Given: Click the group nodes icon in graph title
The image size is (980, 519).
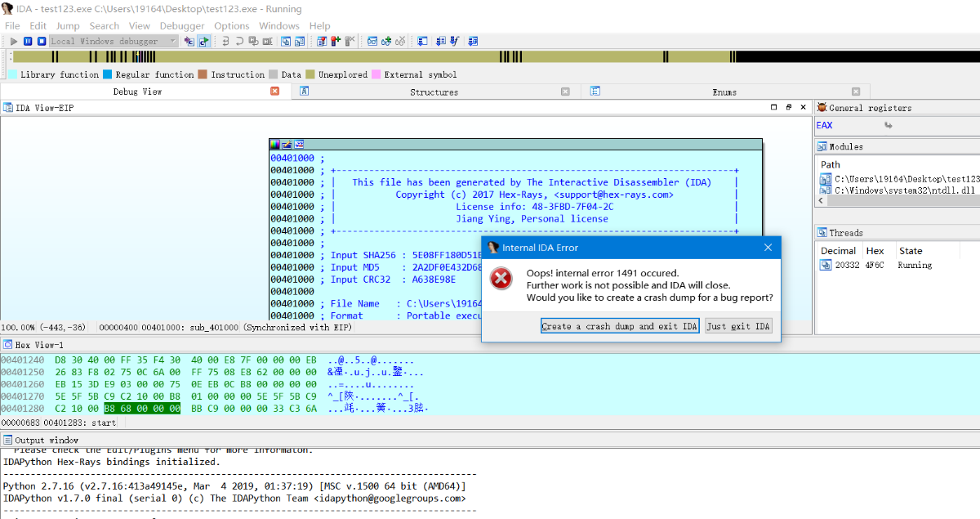Looking at the screenshot, I should click(x=299, y=144).
